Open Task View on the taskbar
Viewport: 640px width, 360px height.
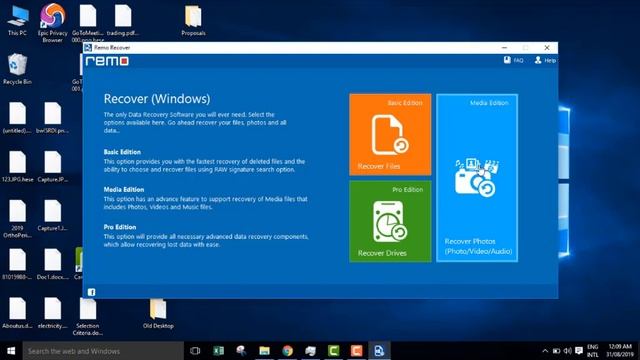tap(195, 351)
